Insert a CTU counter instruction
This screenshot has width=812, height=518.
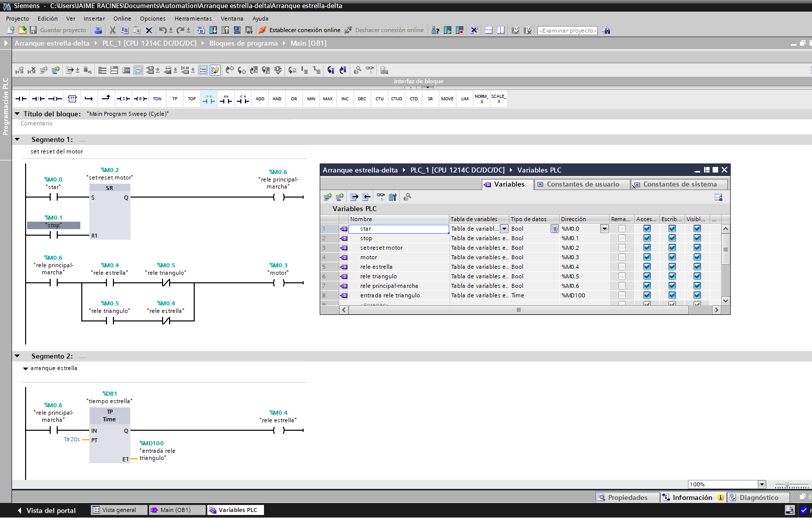coord(379,99)
